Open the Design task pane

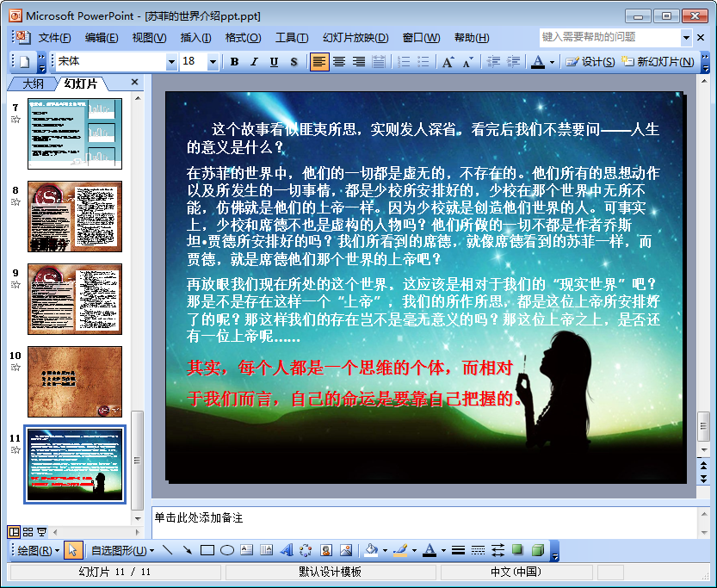click(590, 62)
